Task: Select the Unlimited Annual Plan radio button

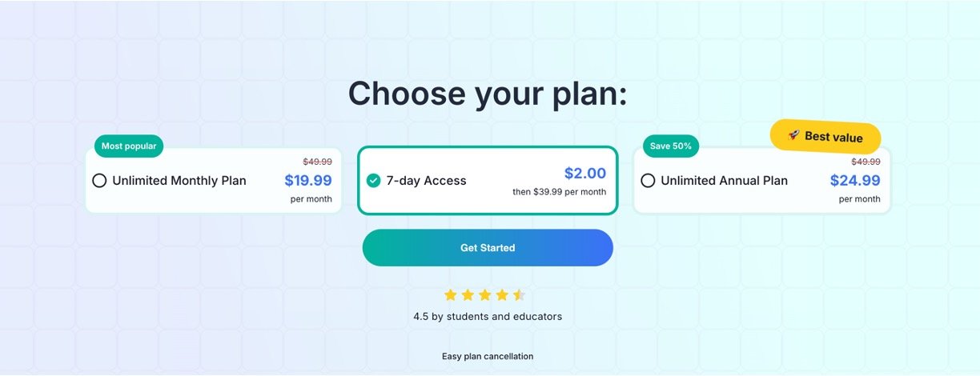Action: click(648, 181)
